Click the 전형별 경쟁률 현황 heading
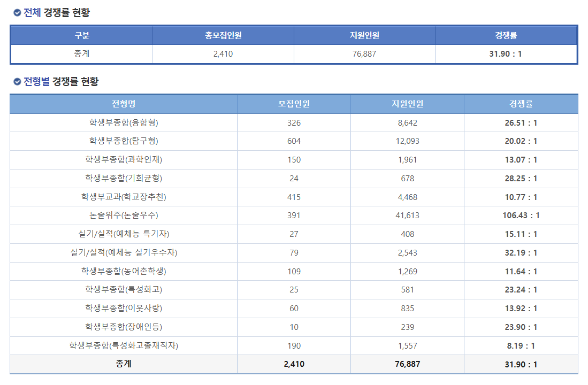This screenshot has width=588, height=385. point(61,81)
